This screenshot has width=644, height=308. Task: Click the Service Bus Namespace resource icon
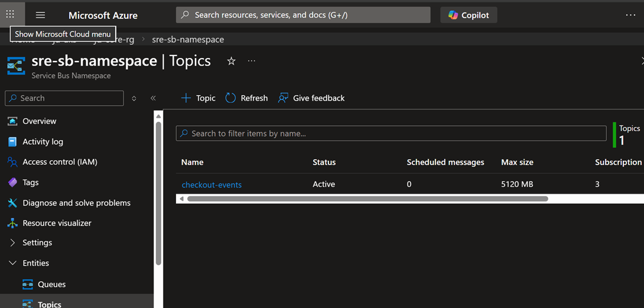pos(16,66)
